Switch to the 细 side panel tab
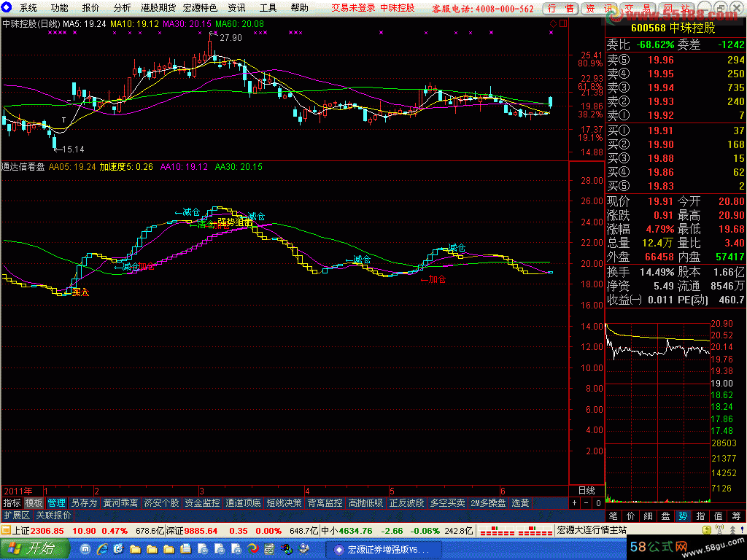Image resolution: width=747 pixels, height=560 pixels. [x=649, y=516]
